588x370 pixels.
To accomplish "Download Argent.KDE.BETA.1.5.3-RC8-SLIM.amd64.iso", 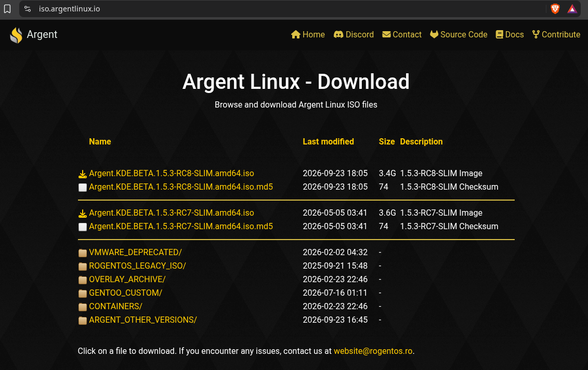I will [x=172, y=173].
